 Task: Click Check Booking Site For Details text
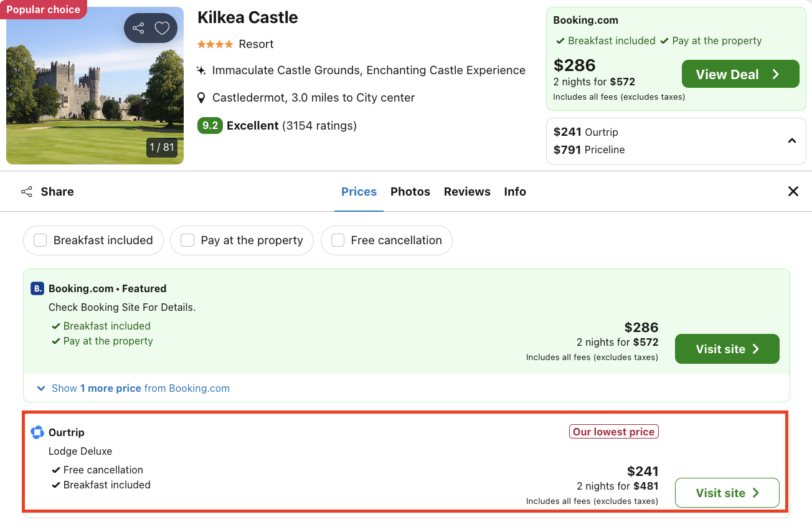coord(122,307)
